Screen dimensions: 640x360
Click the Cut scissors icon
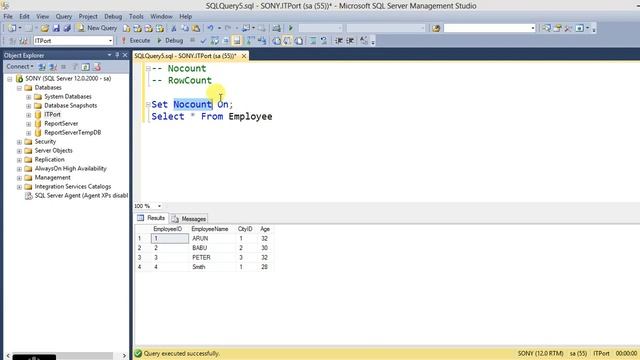pos(174,28)
